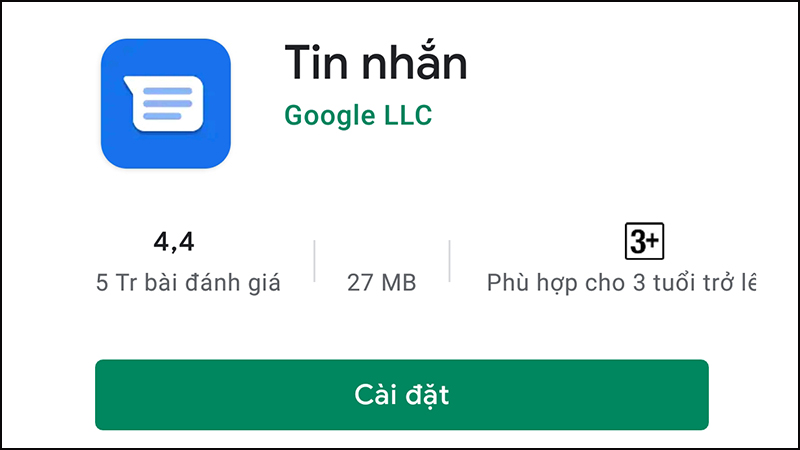Install the app with Cài đặt button
The width and height of the screenshot is (800, 450).
point(402,394)
